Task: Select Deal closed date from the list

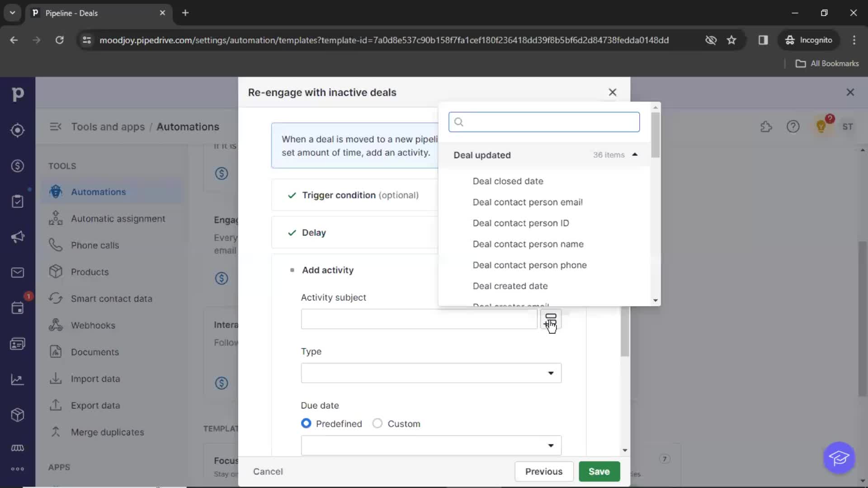Action: point(509,181)
